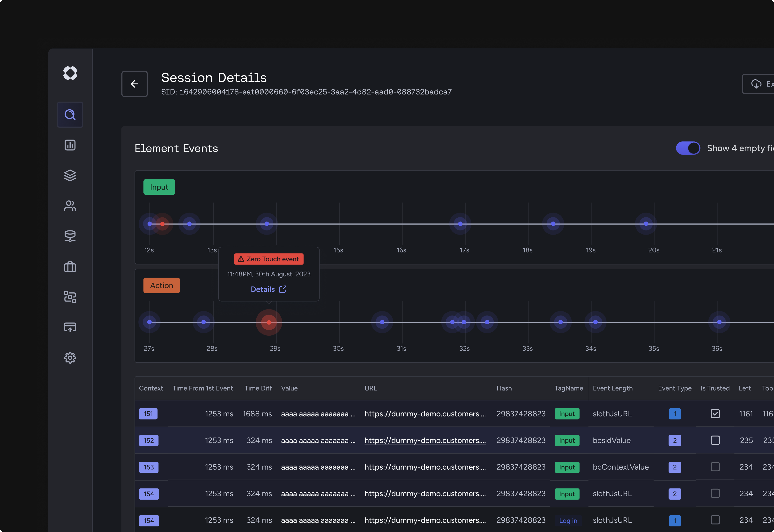Viewport: 774px width, 532px height.
Task: Select the orange Action timeline label
Action: [162, 285]
